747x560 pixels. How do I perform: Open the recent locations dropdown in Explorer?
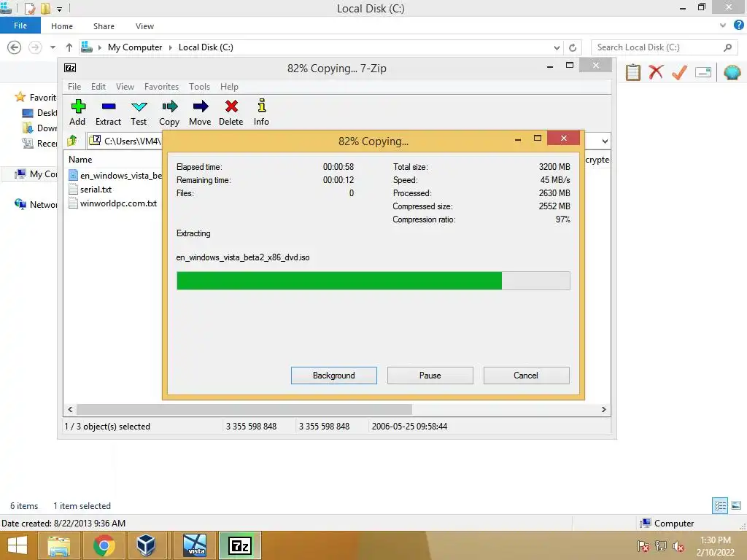point(53,47)
